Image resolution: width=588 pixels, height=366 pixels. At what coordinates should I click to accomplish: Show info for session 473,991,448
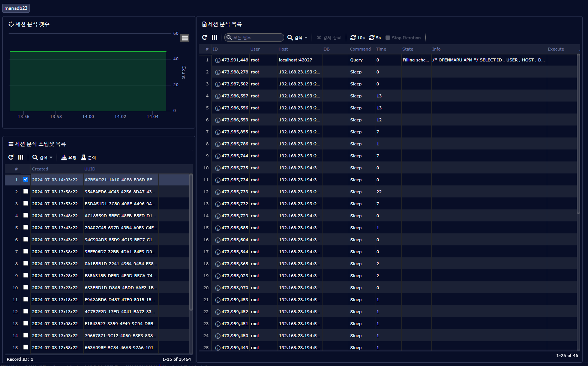pos(217,60)
